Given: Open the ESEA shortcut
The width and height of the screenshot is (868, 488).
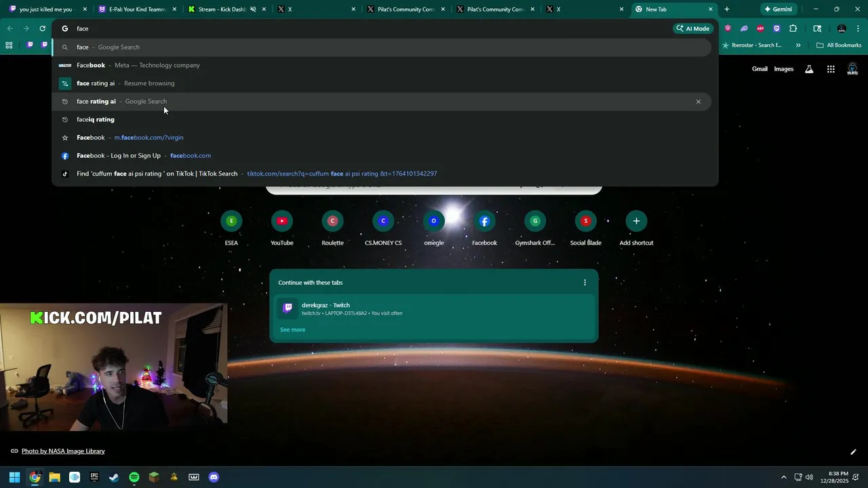Looking at the screenshot, I should [231, 229].
